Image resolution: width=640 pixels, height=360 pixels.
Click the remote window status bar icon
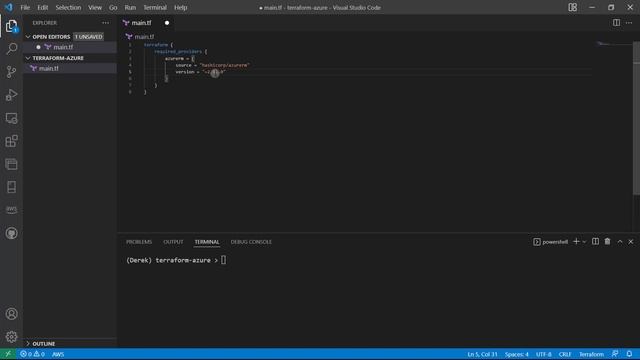8,354
